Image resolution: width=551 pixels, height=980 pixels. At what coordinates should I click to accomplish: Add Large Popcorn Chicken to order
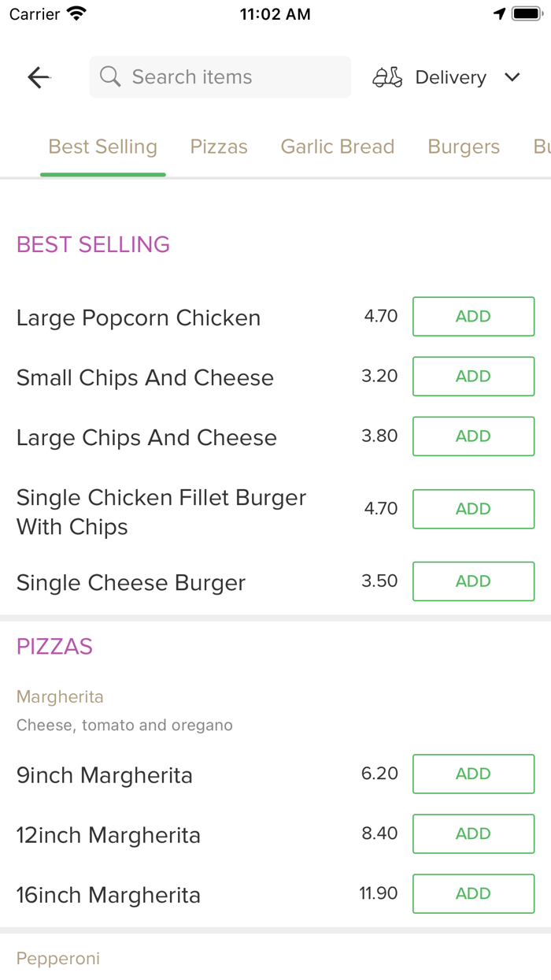pyautogui.click(x=473, y=317)
